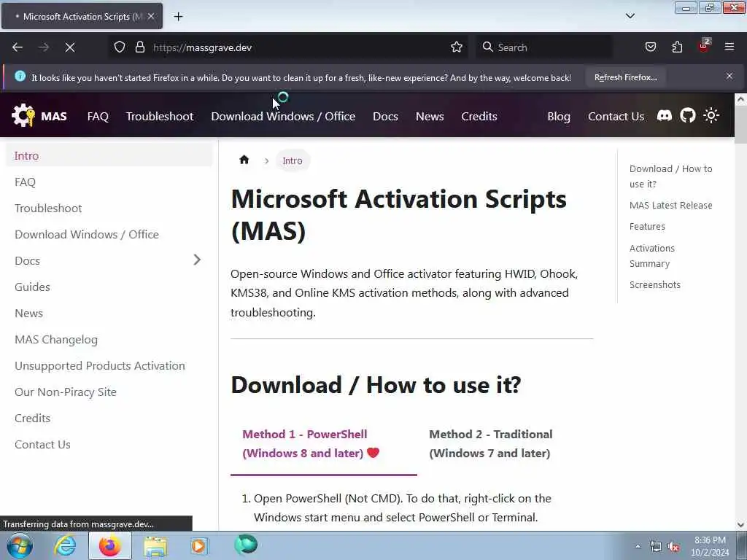
Task: Open the tracking protection shield icon
Action: click(x=120, y=47)
